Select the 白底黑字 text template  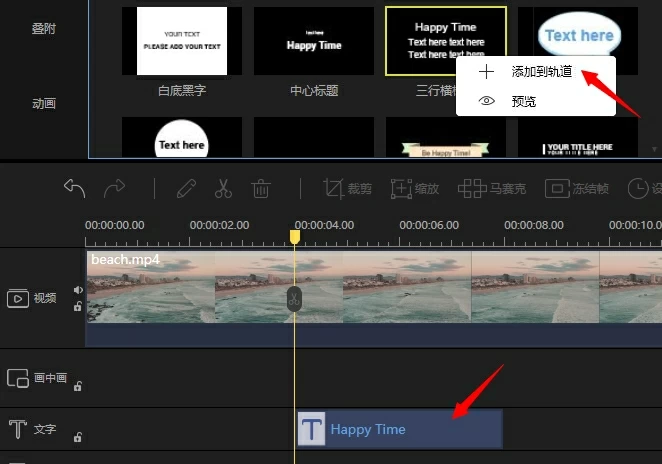pyautogui.click(x=182, y=41)
